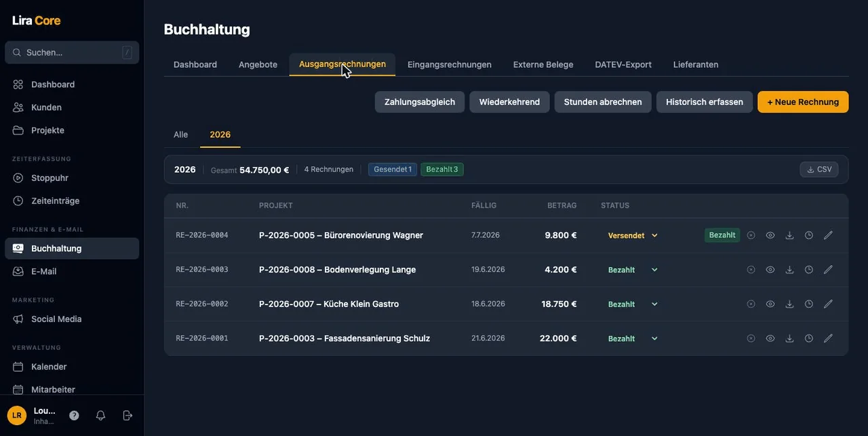Click Stunden abrechnen button
The width and height of the screenshot is (868, 436).
click(603, 102)
